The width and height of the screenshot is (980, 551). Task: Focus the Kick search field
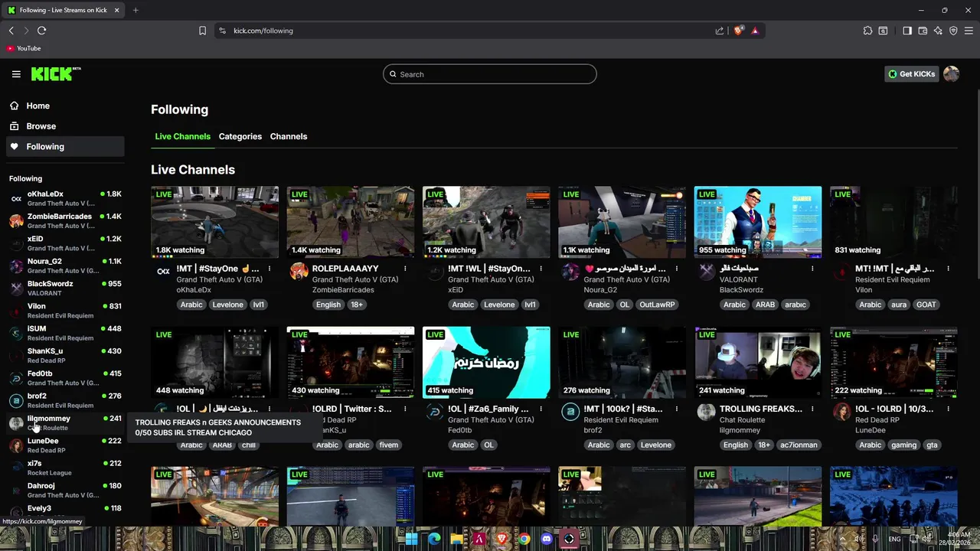pos(490,74)
